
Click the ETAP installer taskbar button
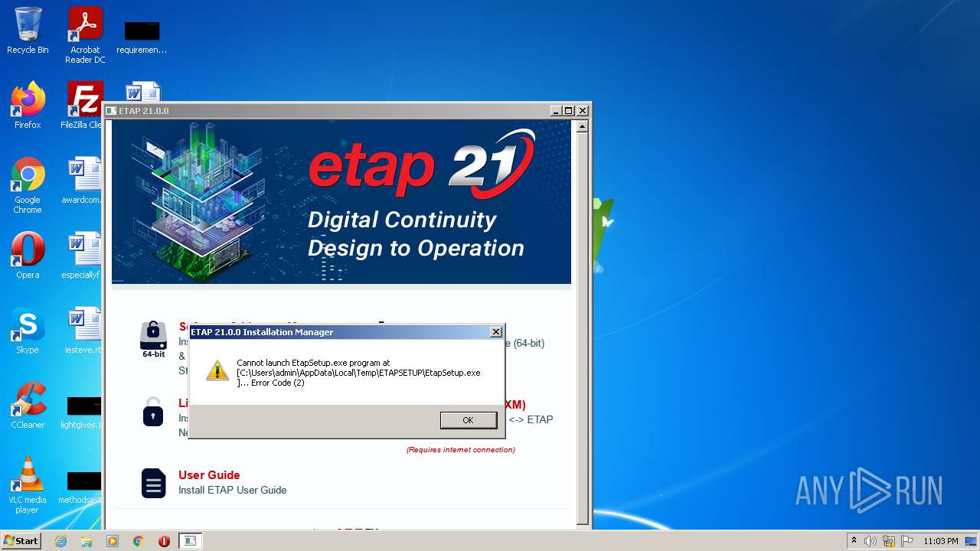point(190,541)
